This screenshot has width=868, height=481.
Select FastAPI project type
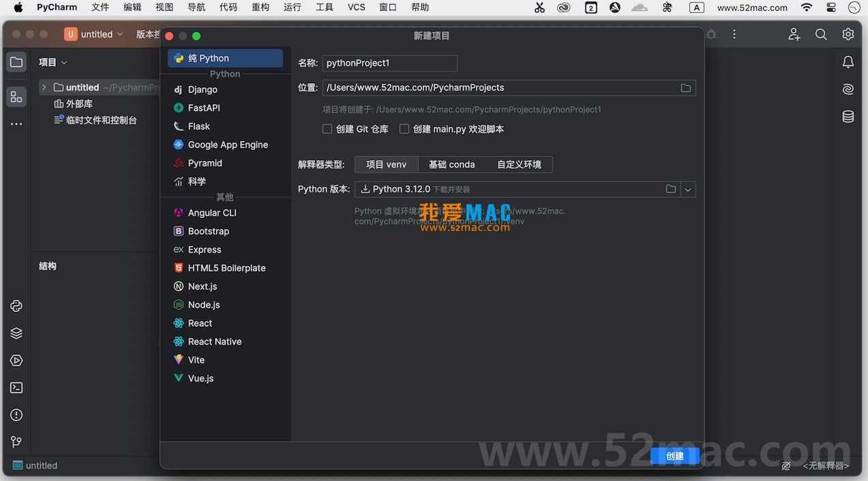(x=225, y=108)
